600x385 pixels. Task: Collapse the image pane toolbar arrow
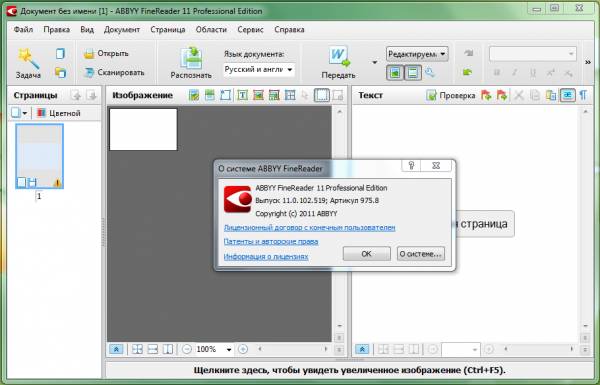pyautogui.click(x=116, y=349)
